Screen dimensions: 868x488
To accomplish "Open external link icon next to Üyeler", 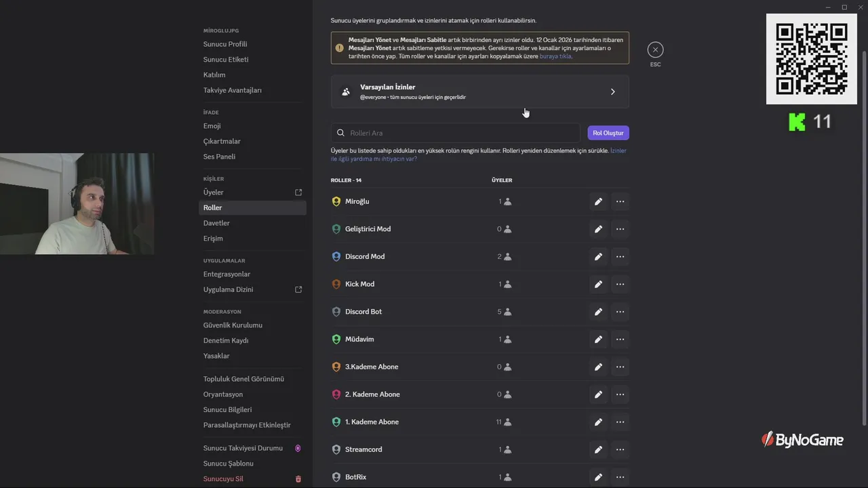I will [x=298, y=192].
